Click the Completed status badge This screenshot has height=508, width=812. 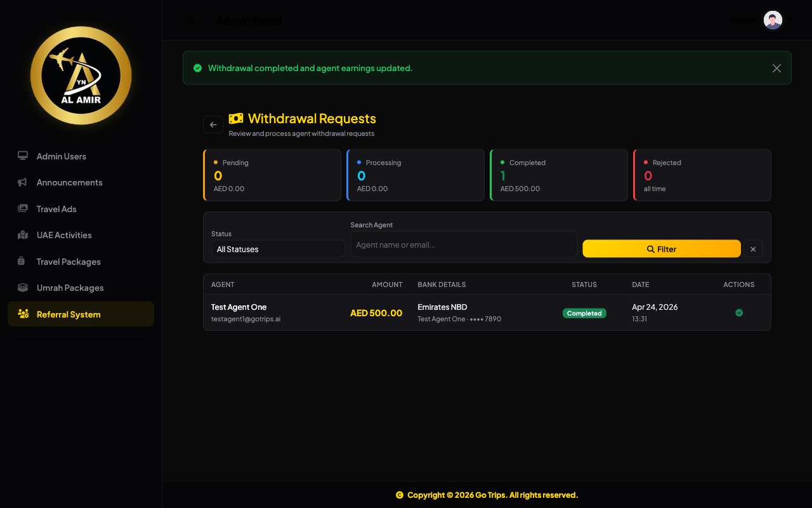click(x=584, y=313)
